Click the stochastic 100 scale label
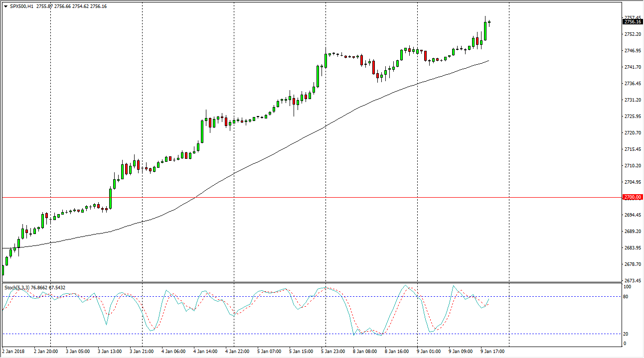The height and width of the screenshot is (358, 644). tap(628, 287)
